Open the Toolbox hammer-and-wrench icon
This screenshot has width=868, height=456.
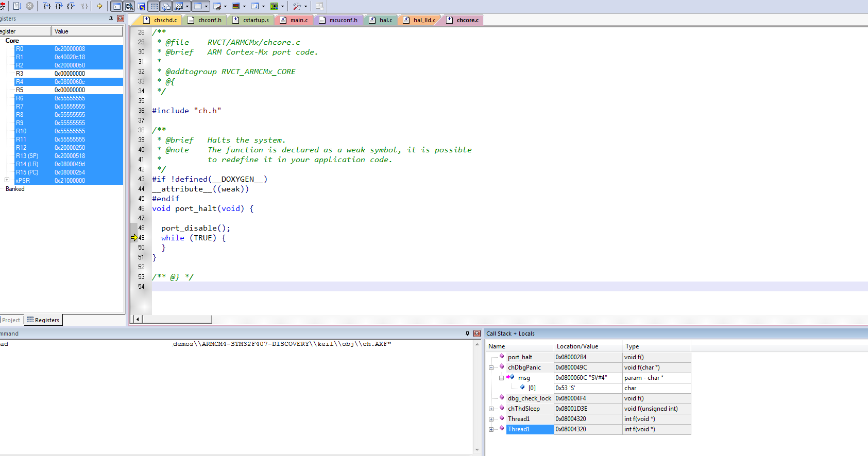(297, 7)
